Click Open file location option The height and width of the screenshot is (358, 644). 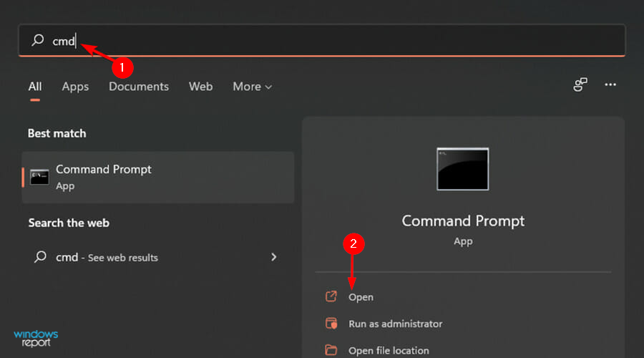[x=389, y=350]
